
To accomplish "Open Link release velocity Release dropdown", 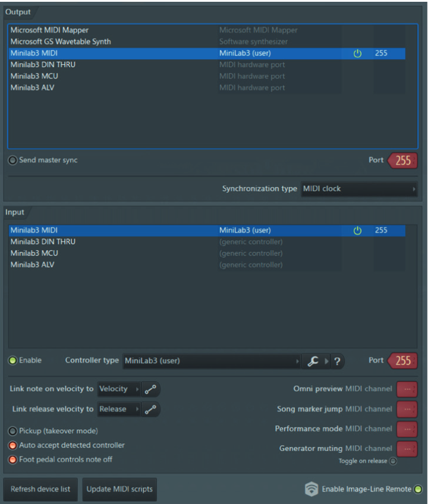I will click(119, 409).
